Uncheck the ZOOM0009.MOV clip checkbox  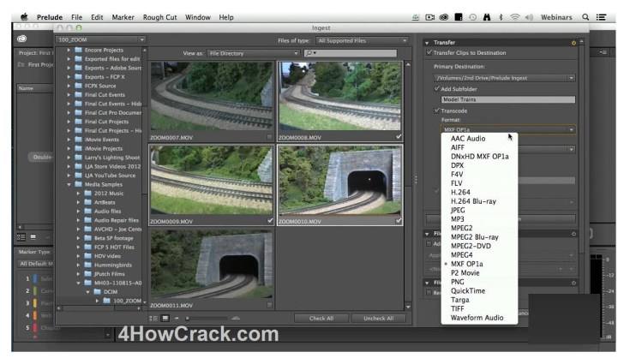coord(270,221)
